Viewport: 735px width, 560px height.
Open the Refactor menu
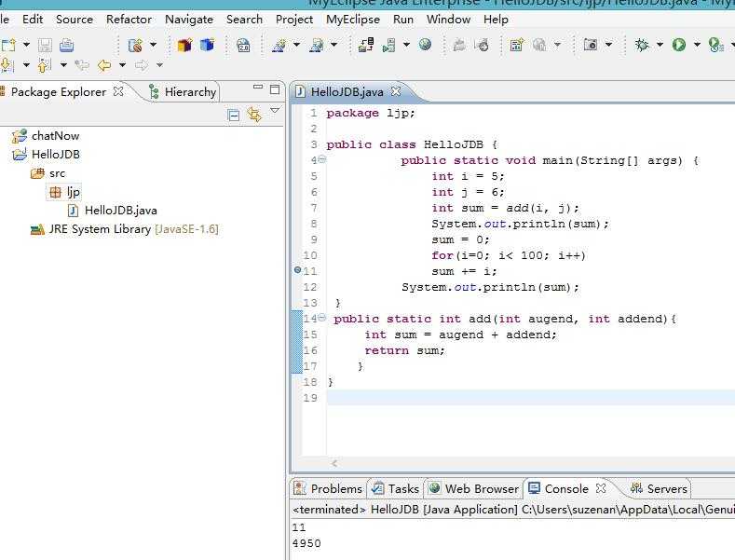[129, 20]
